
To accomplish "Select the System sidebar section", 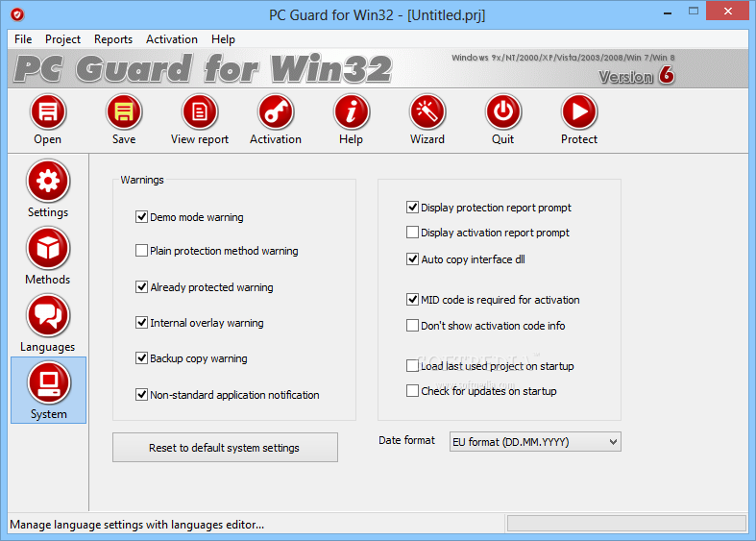I will tap(48, 390).
